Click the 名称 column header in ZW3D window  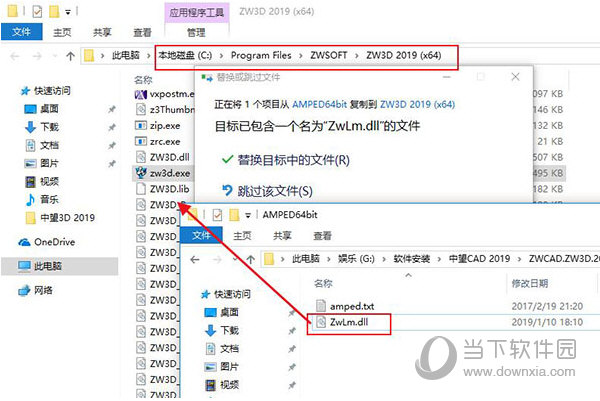tap(143, 80)
